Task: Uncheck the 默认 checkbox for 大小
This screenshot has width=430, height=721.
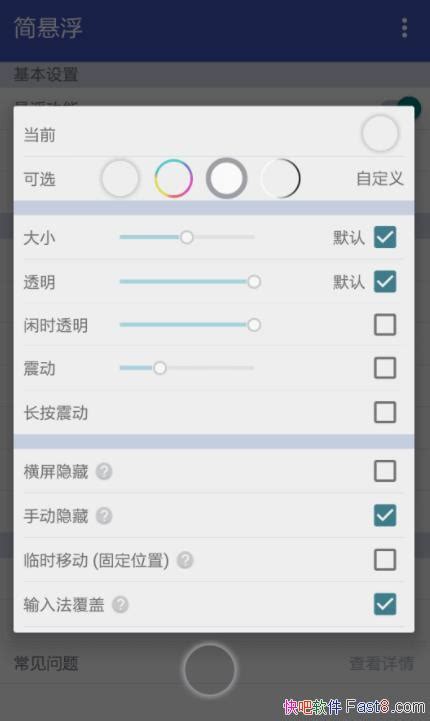Action: click(x=385, y=237)
